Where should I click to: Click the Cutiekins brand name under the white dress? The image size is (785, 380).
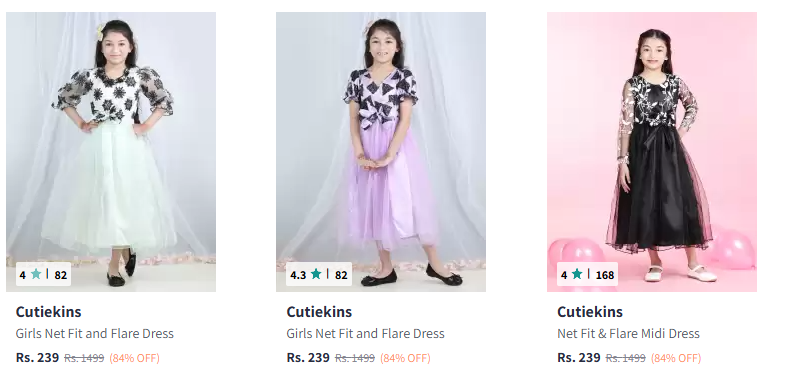click(49, 312)
